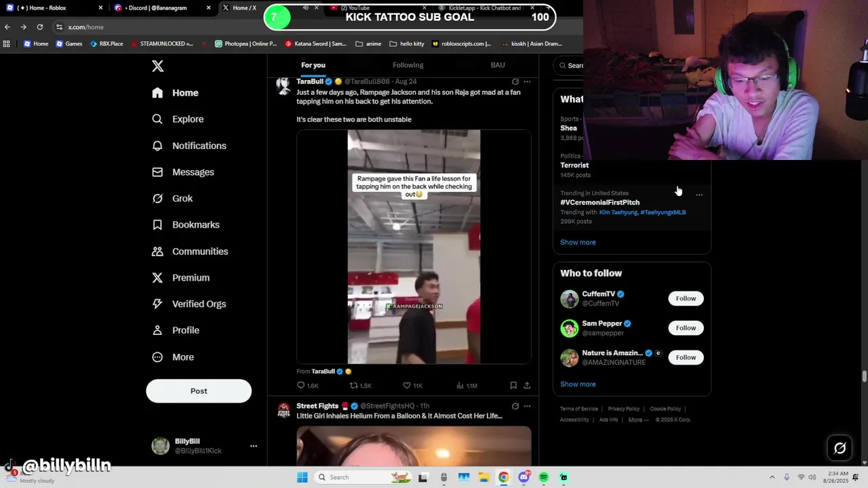Open Grok explain icon on Street Fights post
This screenshot has height=488, width=868.
coord(515,406)
